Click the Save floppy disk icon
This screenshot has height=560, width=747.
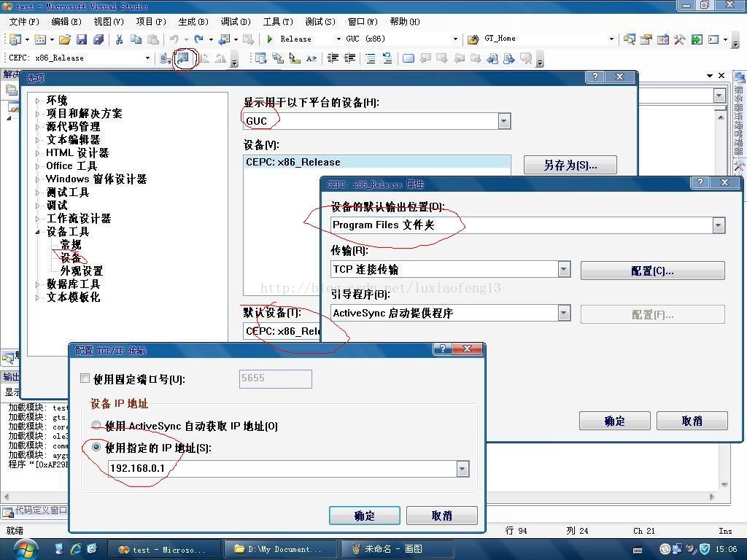coord(82,39)
